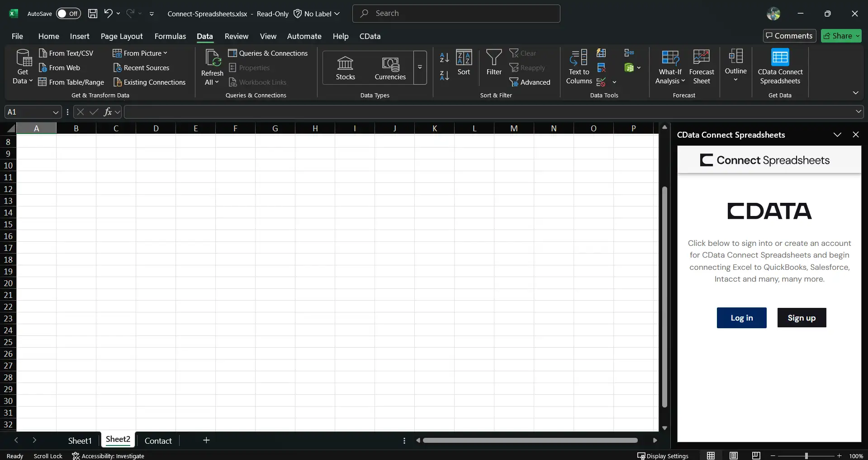The image size is (868, 460).
Task: Toggle AutoSave on
Action: click(x=68, y=14)
